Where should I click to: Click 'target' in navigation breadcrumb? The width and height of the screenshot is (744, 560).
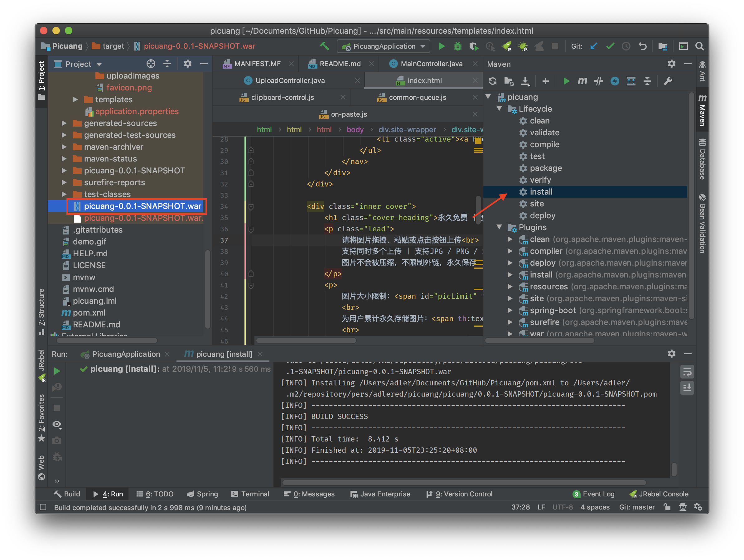pyautogui.click(x=114, y=46)
